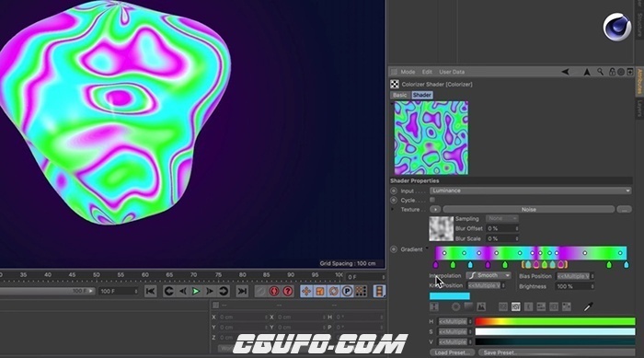Click the lock icon in Attribute Manager

[x=612, y=72]
